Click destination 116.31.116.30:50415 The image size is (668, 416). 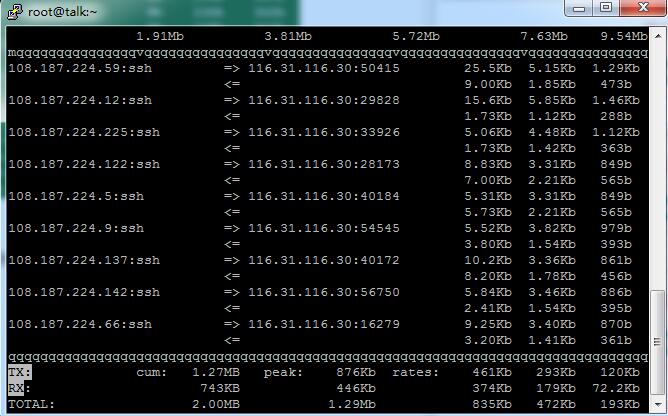323,68
